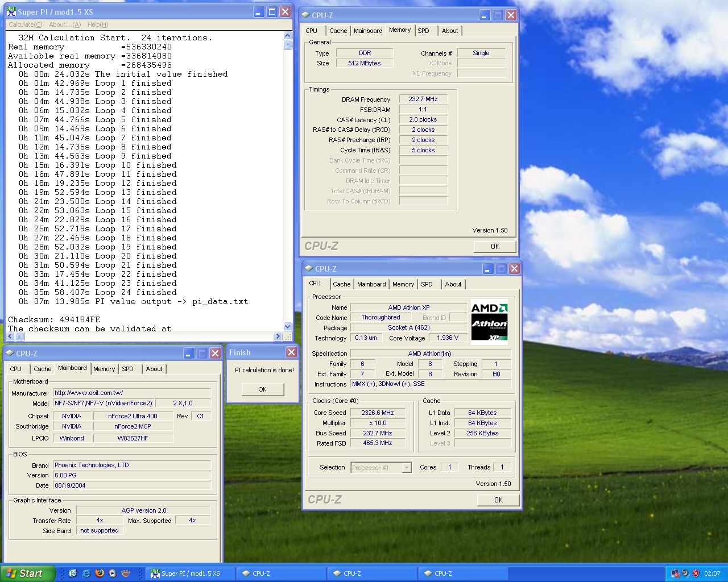Launch Internet Explorer from the quick launch bar
The height and width of the screenshot is (582, 728).
86,573
